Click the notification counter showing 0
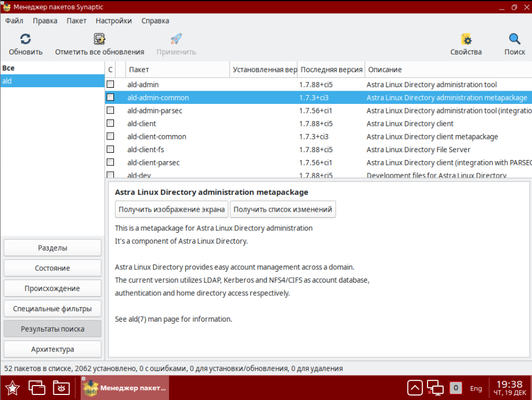532x400 pixels. [x=456, y=388]
